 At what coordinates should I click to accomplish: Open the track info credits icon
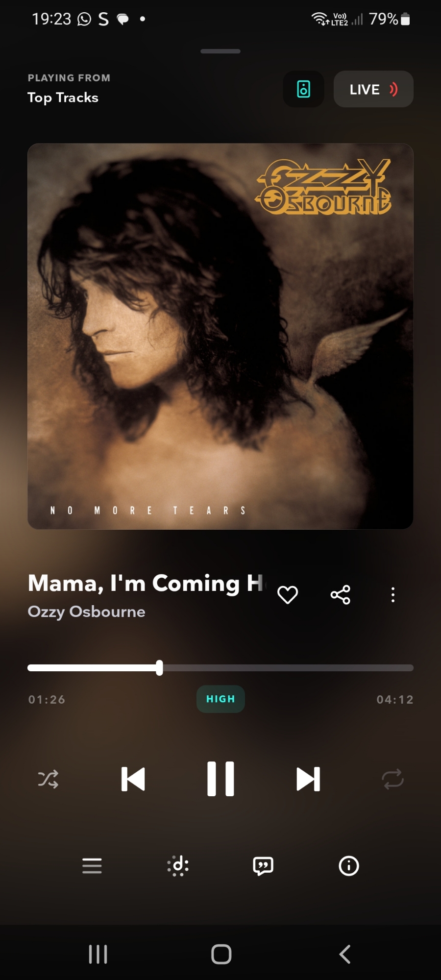tap(349, 866)
